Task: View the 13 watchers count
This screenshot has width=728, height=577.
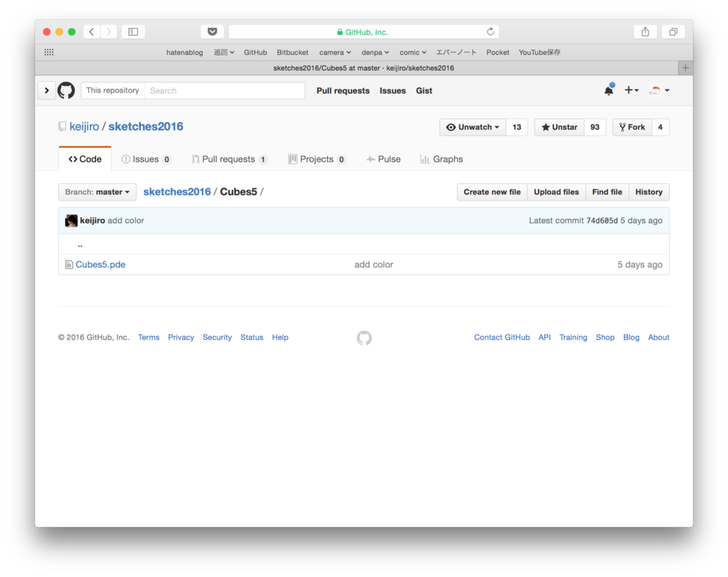Action: pos(517,127)
